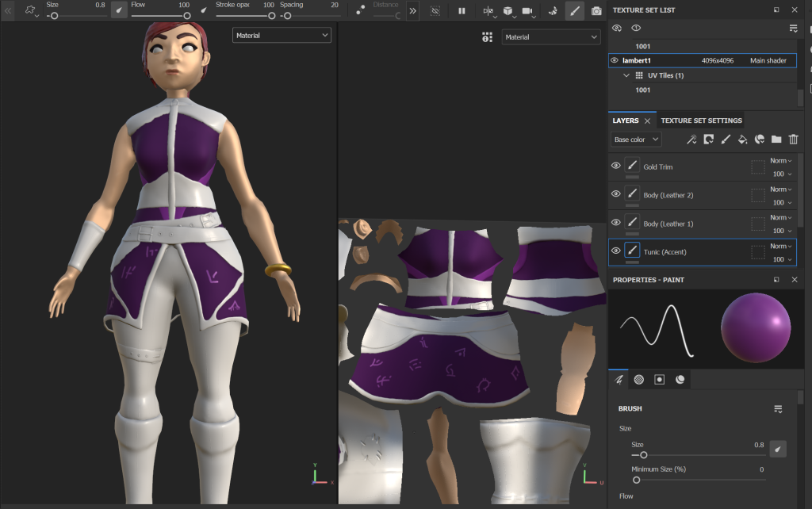Click the pause rendering icon
Viewport: 812px width, 509px height.
(x=462, y=11)
